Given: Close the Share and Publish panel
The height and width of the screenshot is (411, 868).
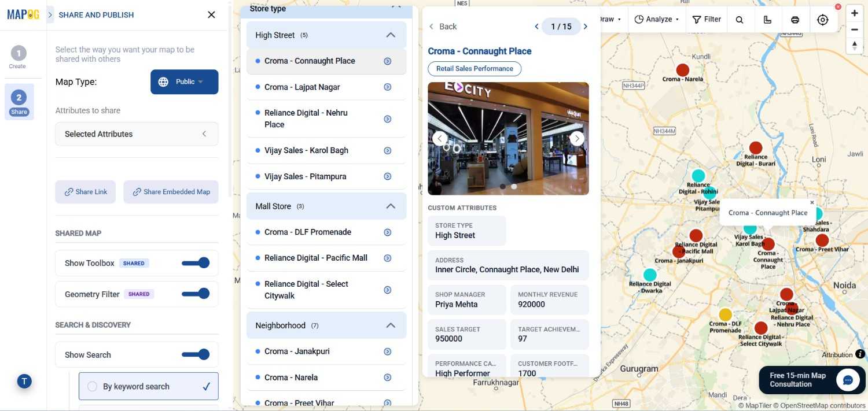Looking at the screenshot, I should 211,15.
